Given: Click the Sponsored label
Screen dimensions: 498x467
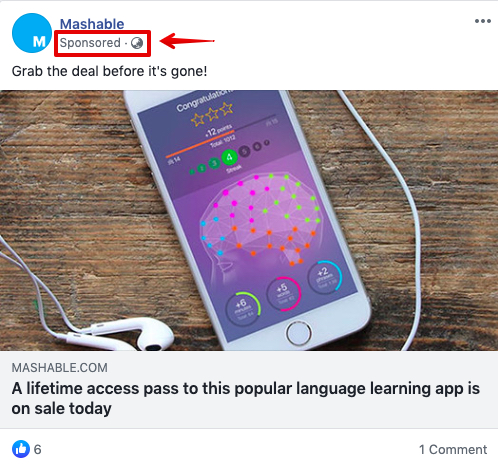Looking at the screenshot, I should tap(90, 43).
